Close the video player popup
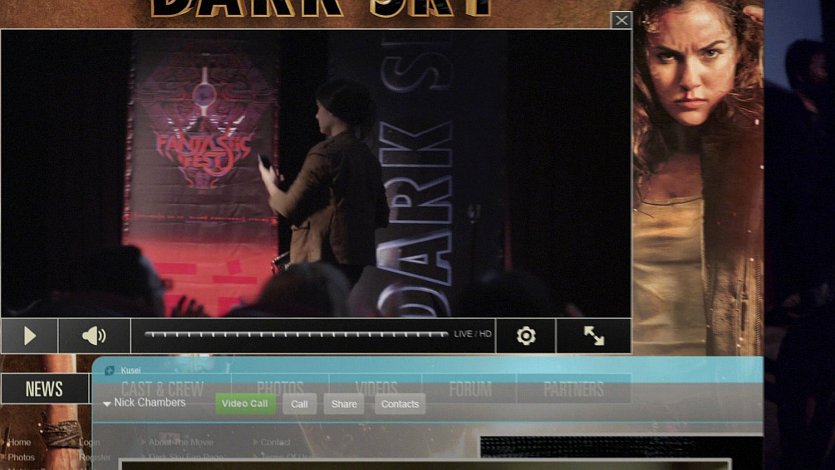The image size is (835, 470). (621, 20)
